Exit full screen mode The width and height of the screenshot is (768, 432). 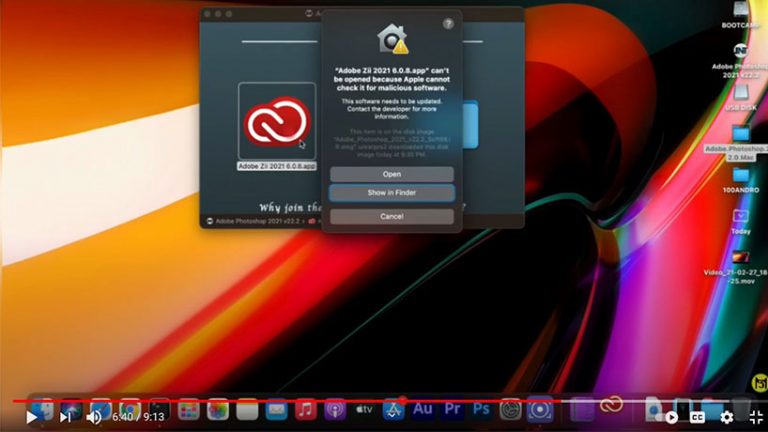756,417
